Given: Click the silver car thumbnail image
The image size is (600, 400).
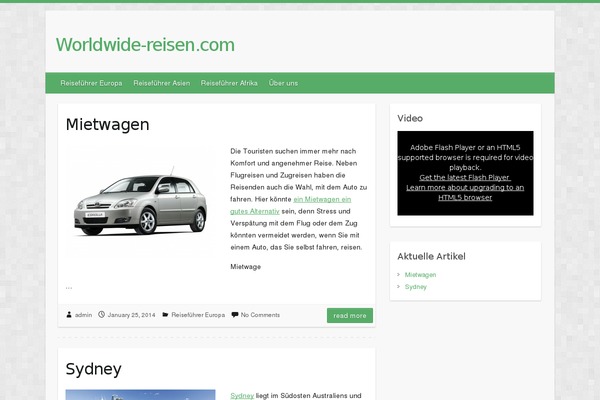Looking at the screenshot, I should coord(140,200).
